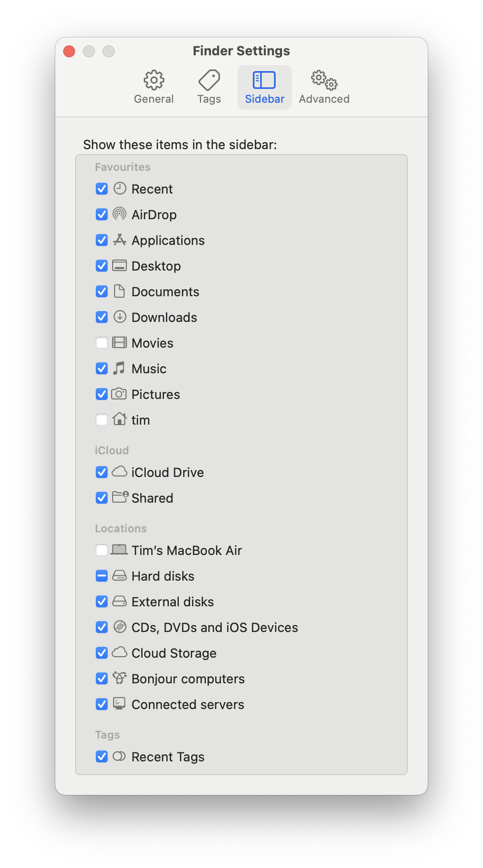This screenshot has width=483, height=868.
Task: Click the Movies film strip icon
Action: tap(120, 342)
